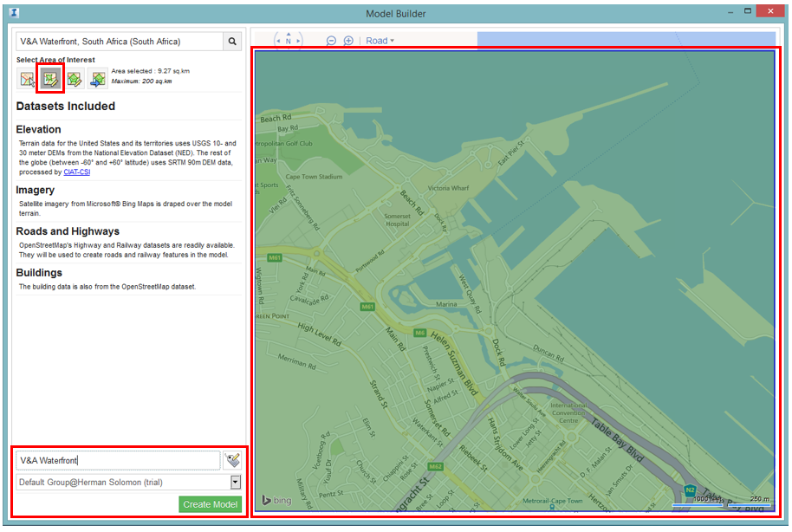
Task: Click the Duncan Rd map label
Action: pyautogui.click(x=549, y=354)
